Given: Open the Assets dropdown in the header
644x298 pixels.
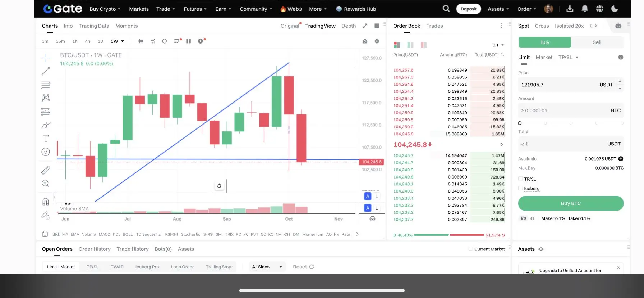Looking at the screenshot, I should 498,9.
